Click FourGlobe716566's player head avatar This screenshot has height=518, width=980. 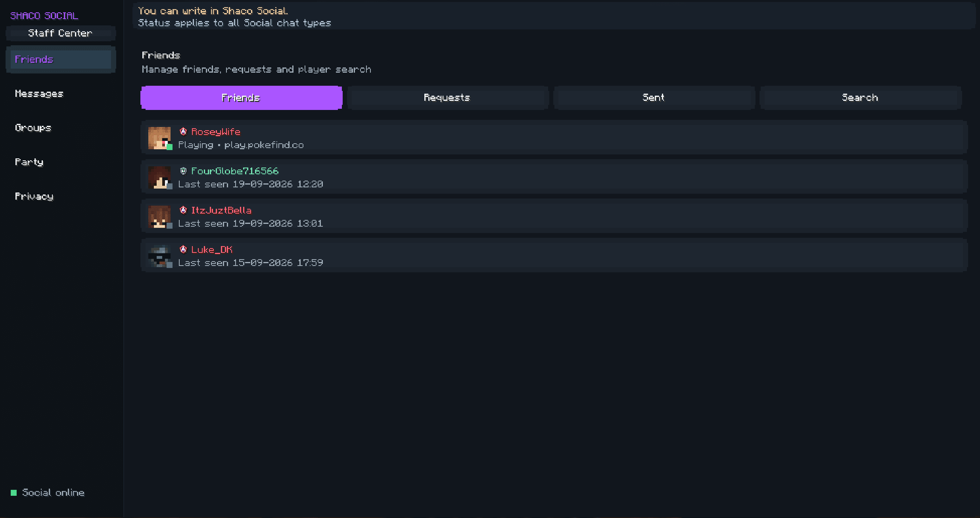pos(159,177)
